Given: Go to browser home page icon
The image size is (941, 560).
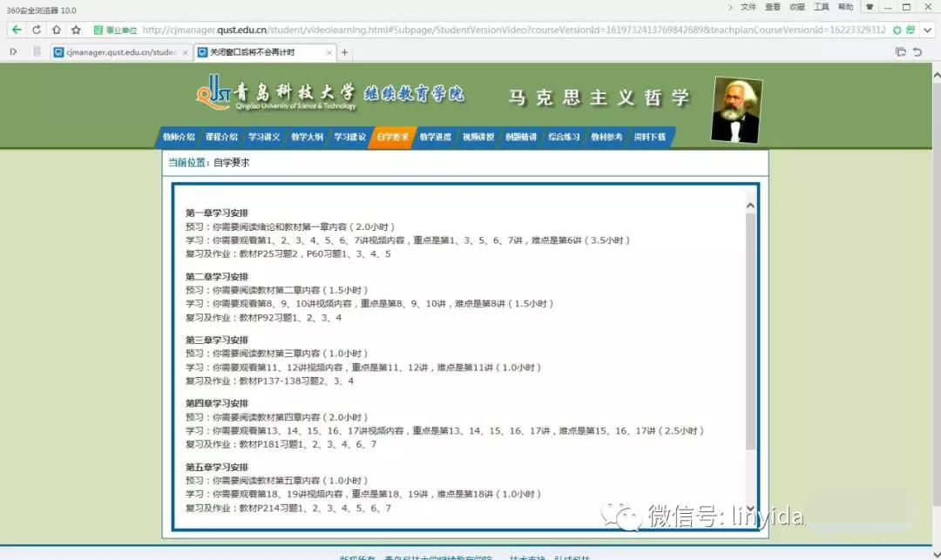Looking at the screenshot, I should pos(57,30).
